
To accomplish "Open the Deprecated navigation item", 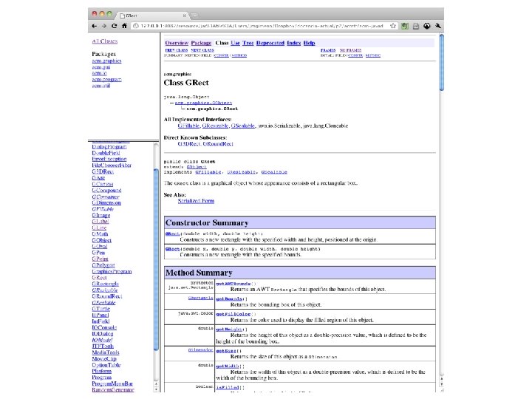I will pos(270,43).
